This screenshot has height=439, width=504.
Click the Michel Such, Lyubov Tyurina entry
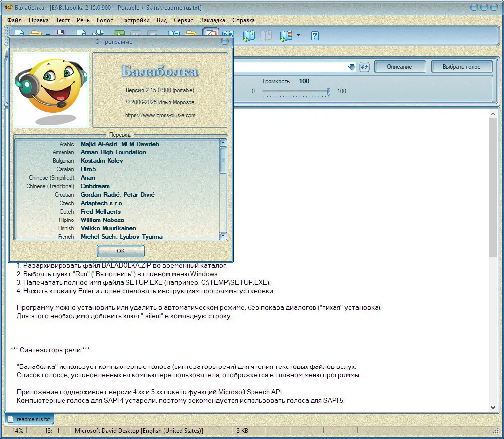122,236
